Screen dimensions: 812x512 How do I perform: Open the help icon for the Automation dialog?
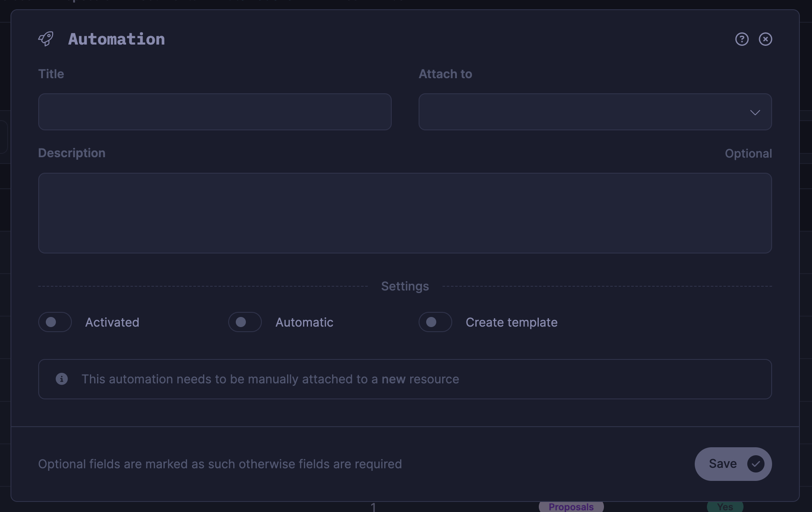[x=742, y=39]
